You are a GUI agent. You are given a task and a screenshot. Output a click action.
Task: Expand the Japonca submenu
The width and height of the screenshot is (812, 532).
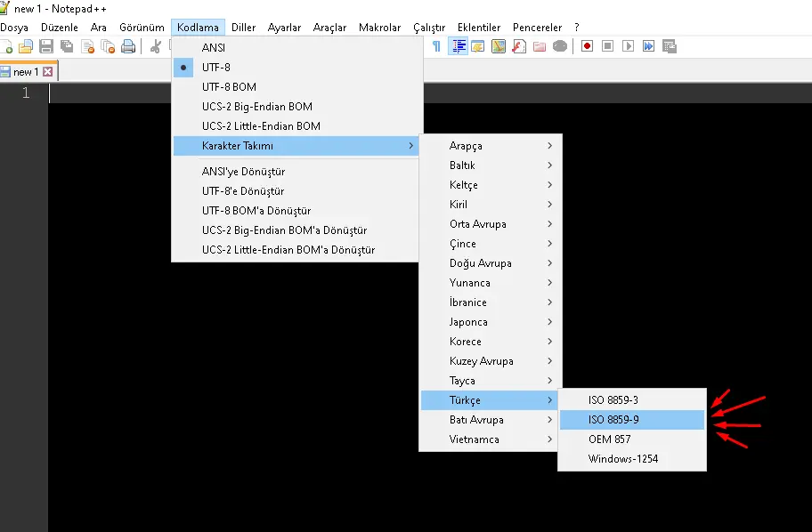tap(491, 322)
